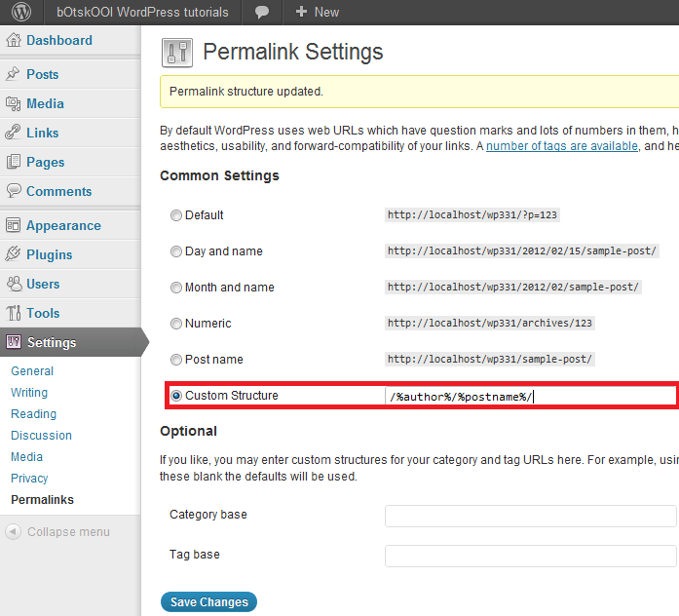Click the Settings menu label
The width and height of the screenshot is (679, 616).
point(52,342)
